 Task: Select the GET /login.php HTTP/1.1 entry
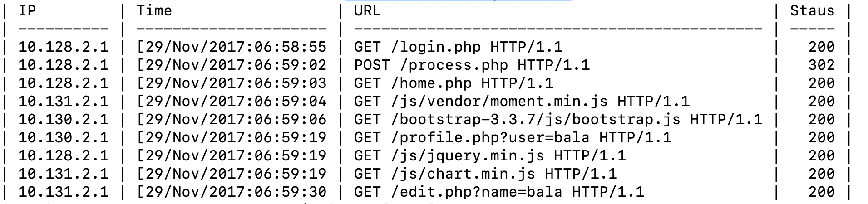[459, 47]
